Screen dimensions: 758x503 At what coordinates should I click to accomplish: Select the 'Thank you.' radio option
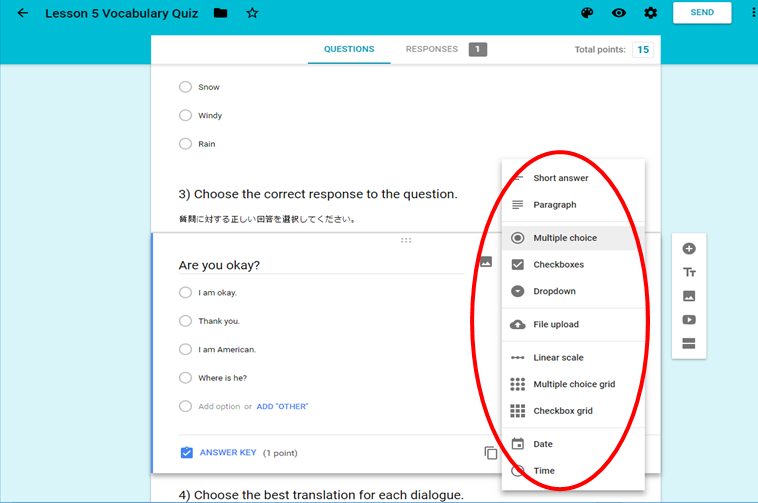coord(185,321)
